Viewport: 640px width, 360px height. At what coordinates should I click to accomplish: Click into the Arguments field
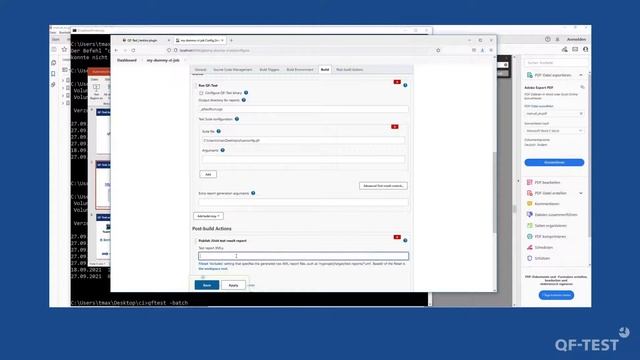tap(303, 159)
